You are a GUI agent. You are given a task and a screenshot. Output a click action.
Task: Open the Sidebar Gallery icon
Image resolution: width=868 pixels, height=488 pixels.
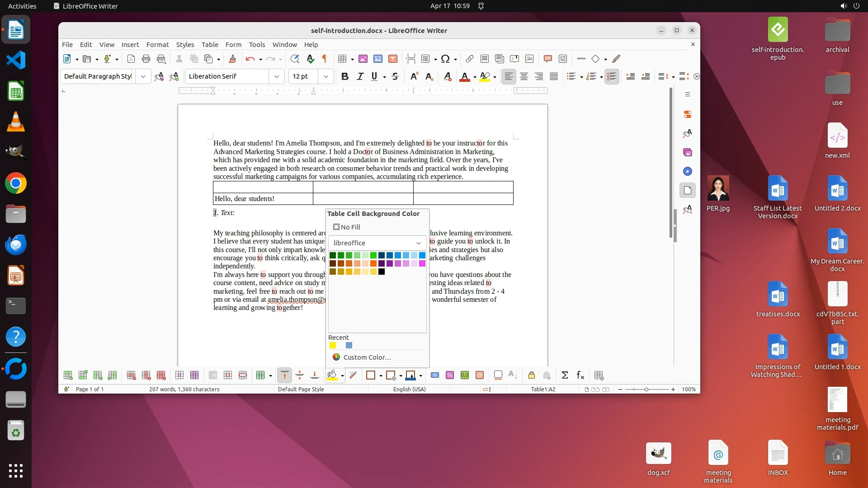687,152
